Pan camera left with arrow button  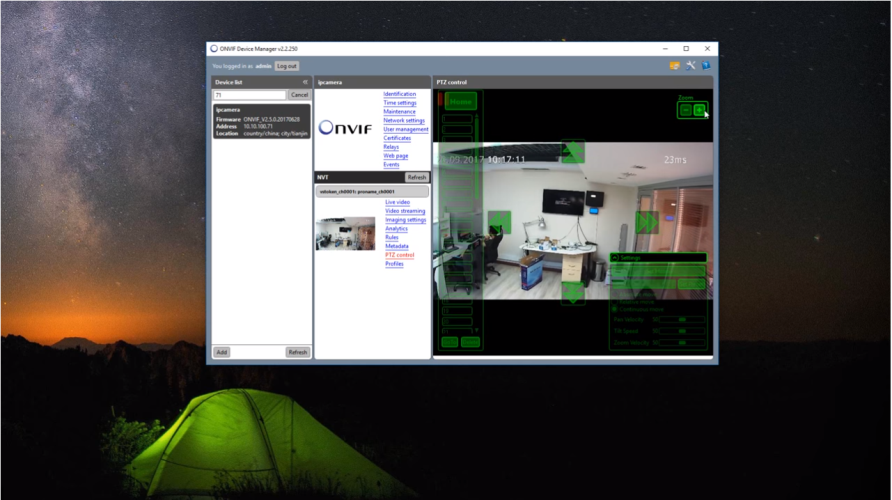click(499, 222)
